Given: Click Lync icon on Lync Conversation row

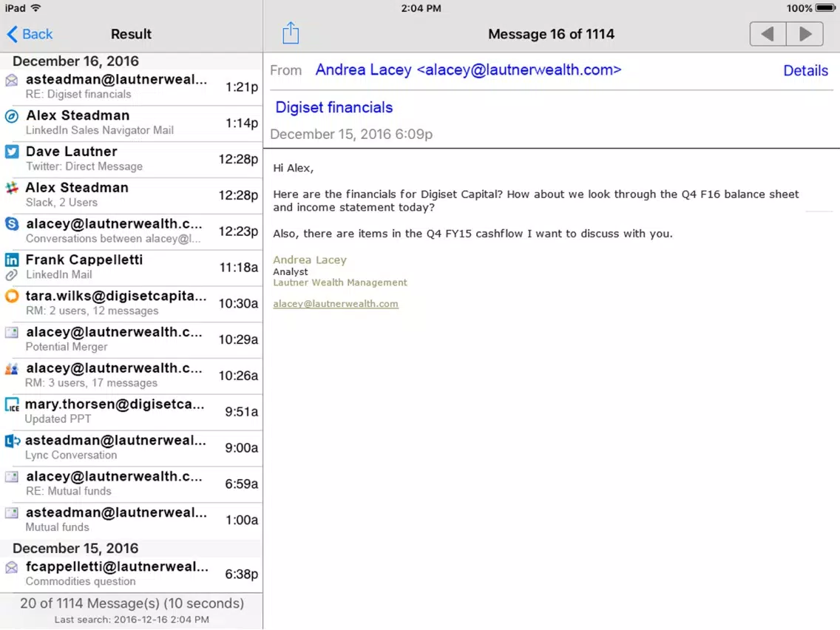Looking at the screenshot, I should tap(13, 441).
